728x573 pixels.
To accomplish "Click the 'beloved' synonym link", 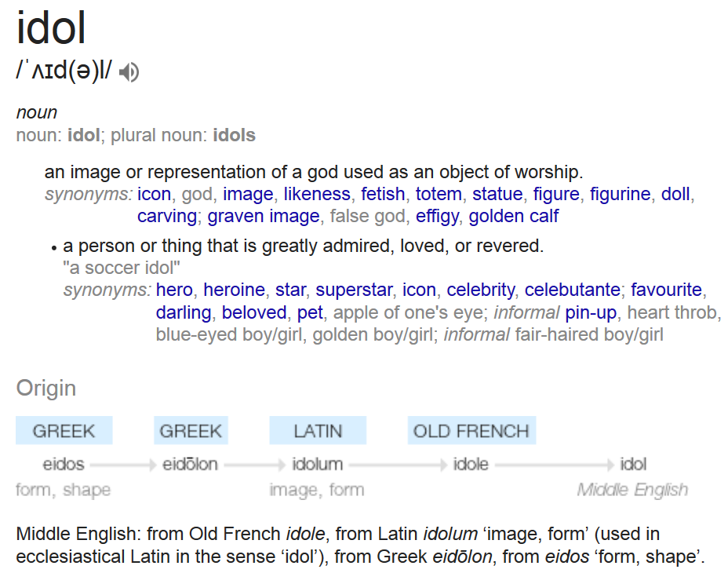I will (254, 312).
